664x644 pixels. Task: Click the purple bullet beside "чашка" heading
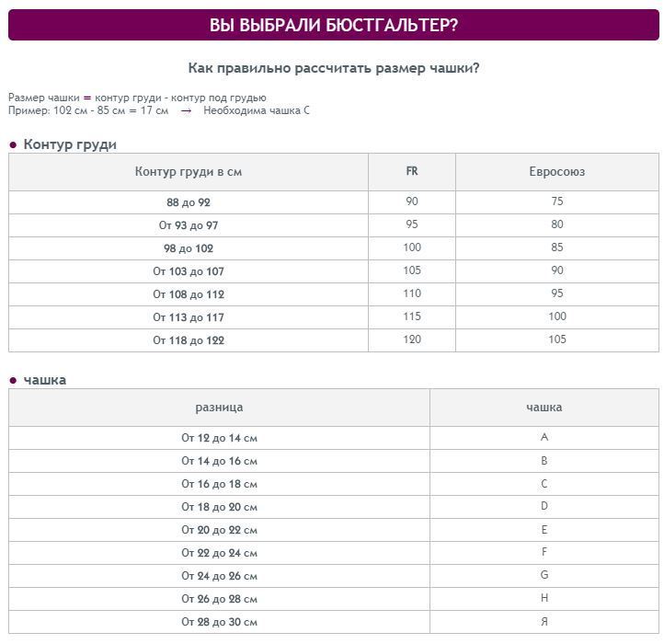click(13, 380)
